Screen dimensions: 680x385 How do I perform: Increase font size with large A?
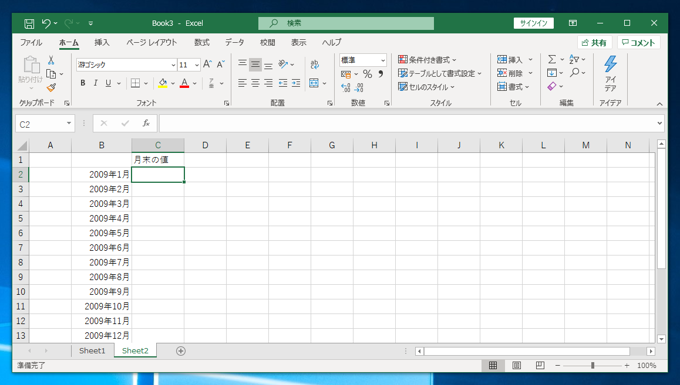coord(207,65)
